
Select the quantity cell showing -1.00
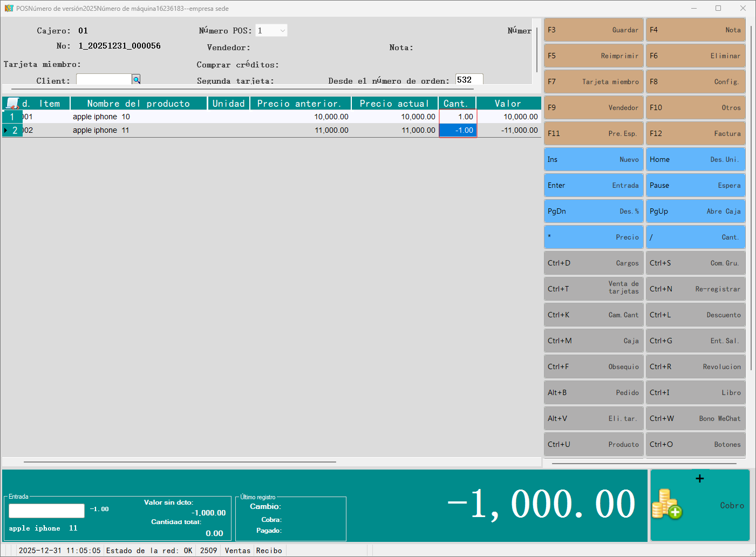click(x=458, y=130)
